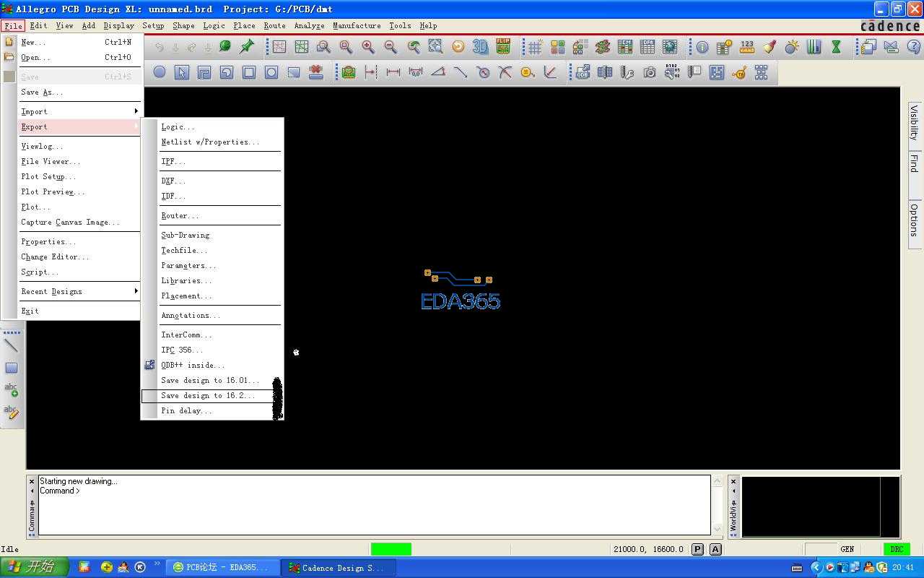The image size is (924, 578).
Task: Click the system tray clock 20:41
Action: (903, 568)
